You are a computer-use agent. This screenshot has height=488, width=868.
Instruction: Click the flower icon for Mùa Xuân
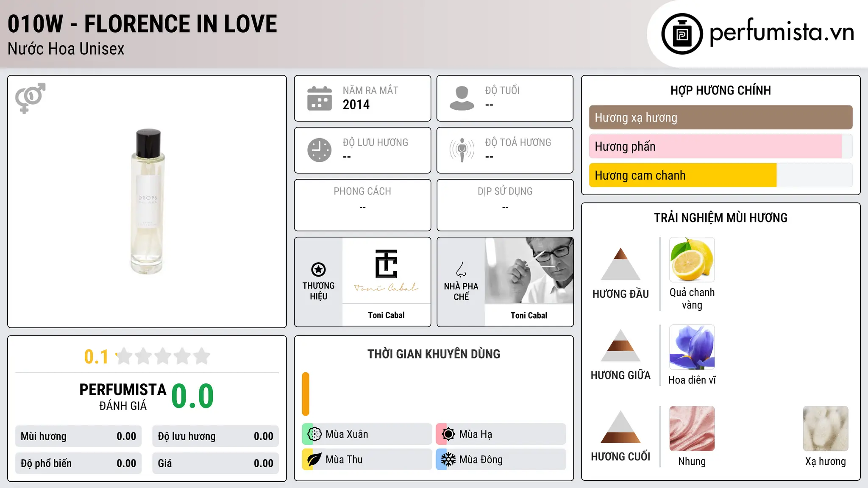point(314,434)
